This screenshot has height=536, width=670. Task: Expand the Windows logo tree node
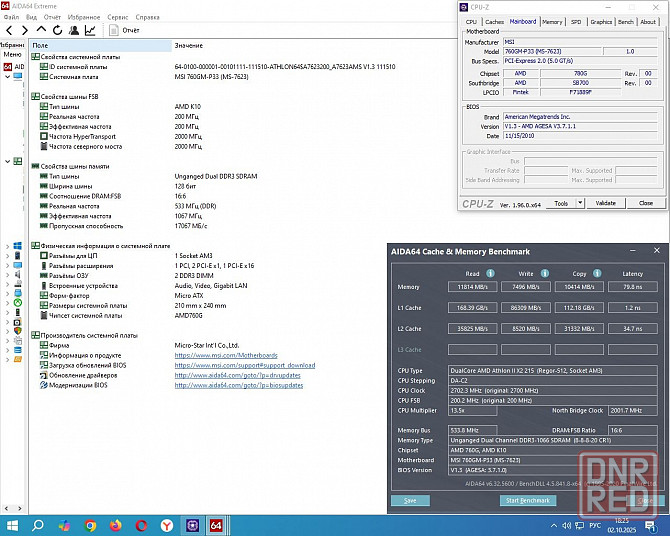pos(7,245)
